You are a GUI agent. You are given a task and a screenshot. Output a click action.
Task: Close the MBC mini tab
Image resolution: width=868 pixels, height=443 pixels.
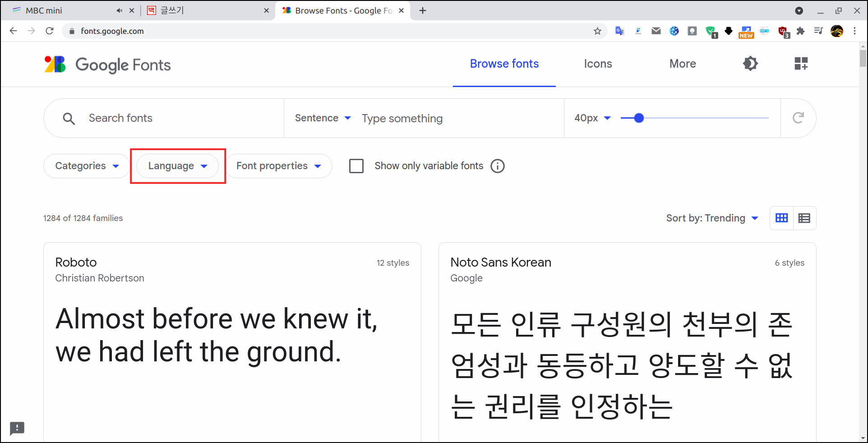[132, 11]
